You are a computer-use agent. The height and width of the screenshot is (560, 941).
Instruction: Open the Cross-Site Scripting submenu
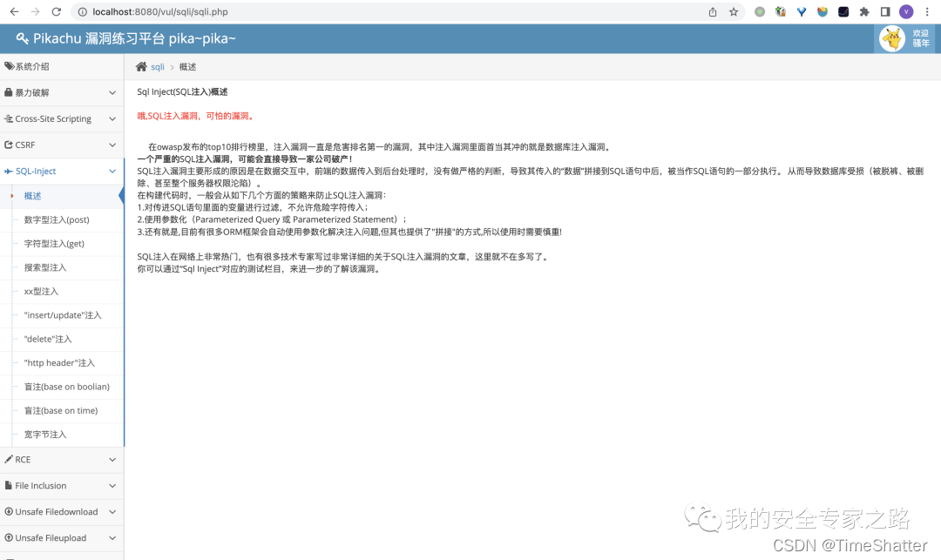click(x=52, y=118)
